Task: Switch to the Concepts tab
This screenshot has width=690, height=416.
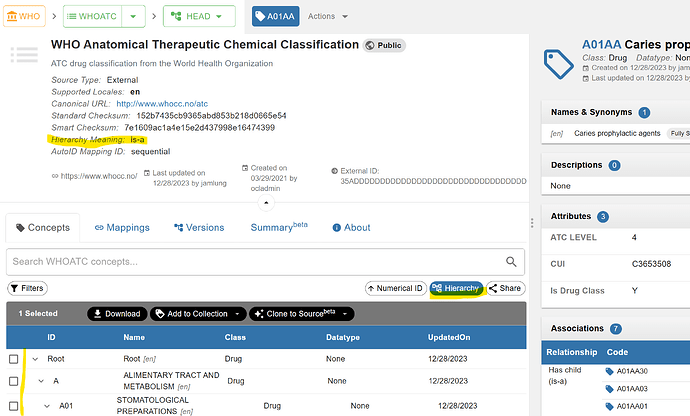Action: [x=43, y=228]
